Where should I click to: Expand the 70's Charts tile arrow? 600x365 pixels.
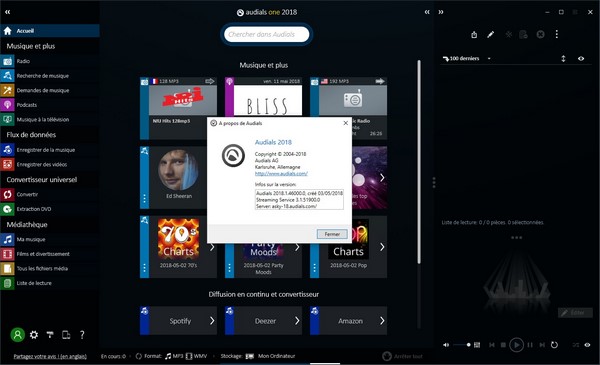click(x=212, y=247)
